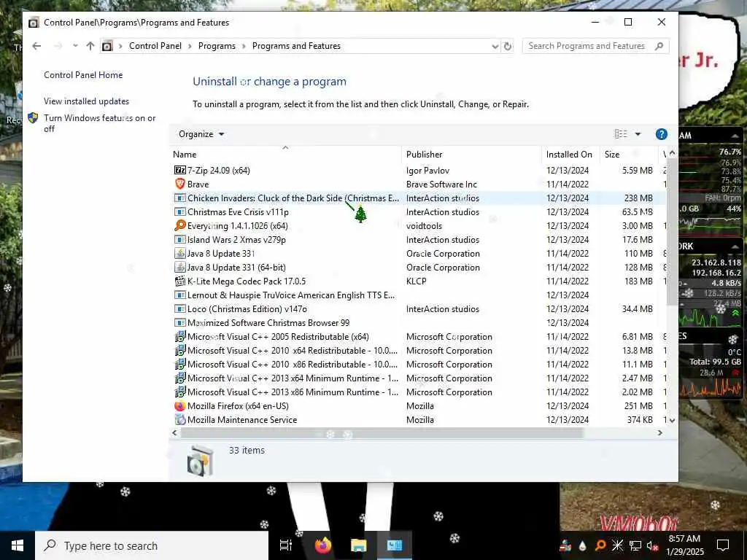
Task: Open the help question mark button
Action: tap(661, 134)
